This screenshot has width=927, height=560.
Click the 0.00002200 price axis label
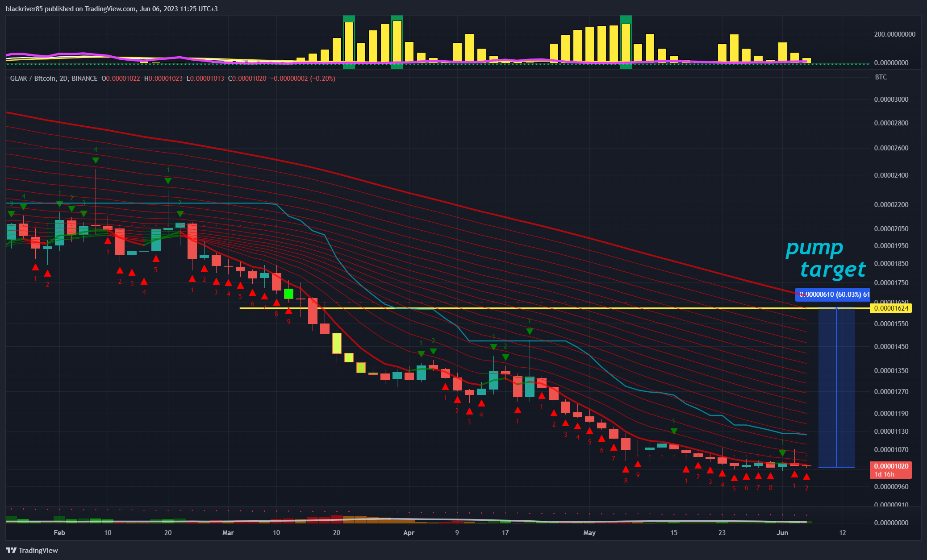[x=891, y=205]
